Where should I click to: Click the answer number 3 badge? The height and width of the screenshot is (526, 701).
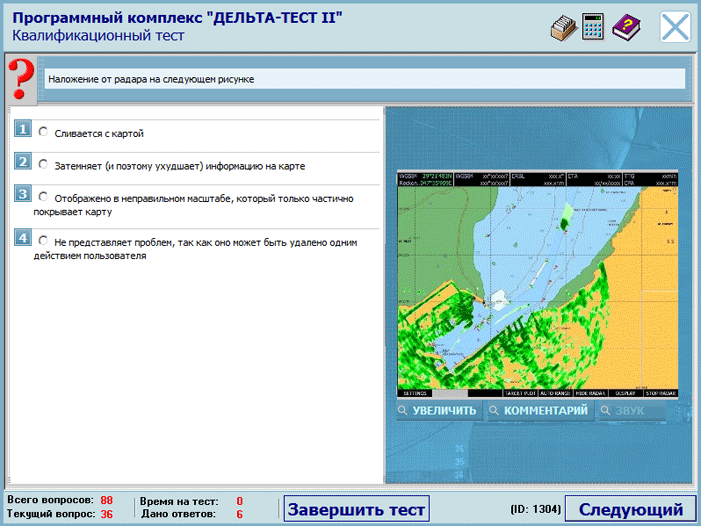pos(22,194)
